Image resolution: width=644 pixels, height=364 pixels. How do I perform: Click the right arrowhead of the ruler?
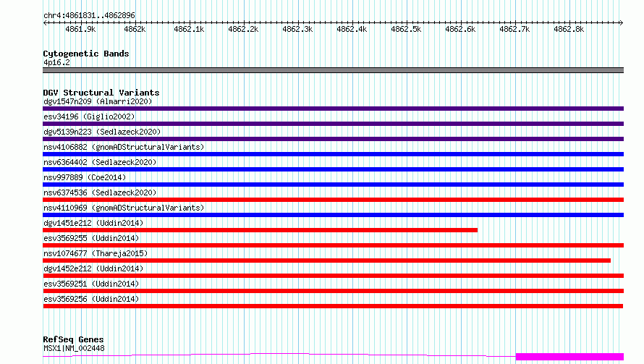coord(621,22)
